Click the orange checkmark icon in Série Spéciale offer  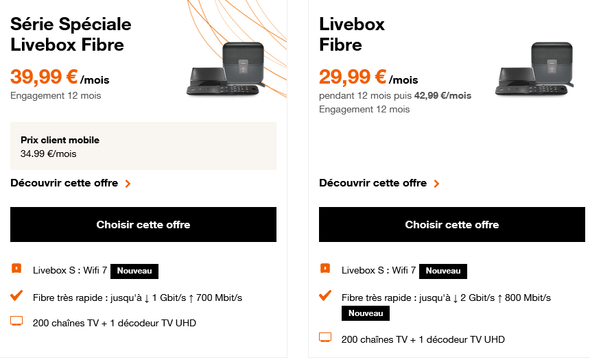[x=17, y=296]
